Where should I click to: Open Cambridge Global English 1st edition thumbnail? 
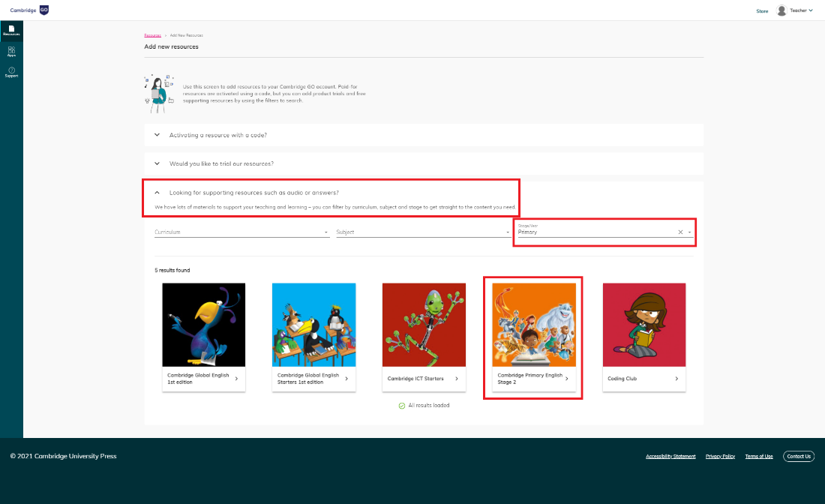click(x=203, y=325)
